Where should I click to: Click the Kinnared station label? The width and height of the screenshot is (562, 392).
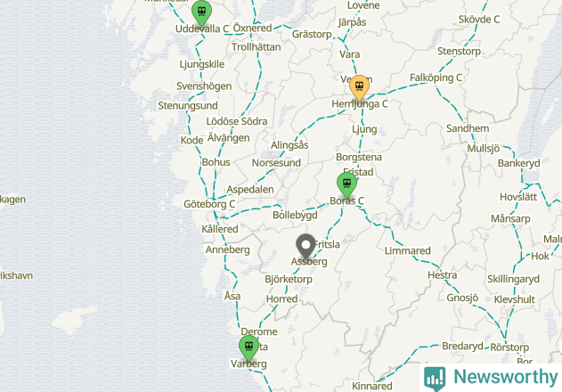pyautogui.click(x=372, y=386)
